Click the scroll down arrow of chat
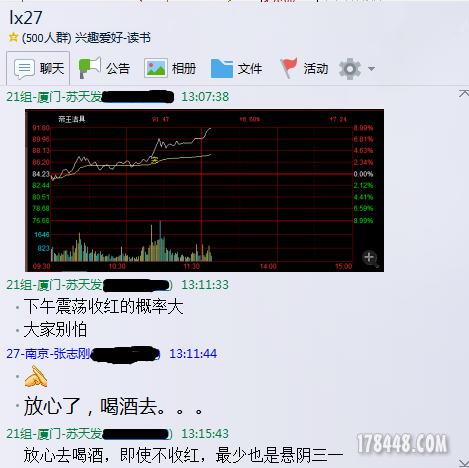Screen dimensions: 469x468 (464, 463)
